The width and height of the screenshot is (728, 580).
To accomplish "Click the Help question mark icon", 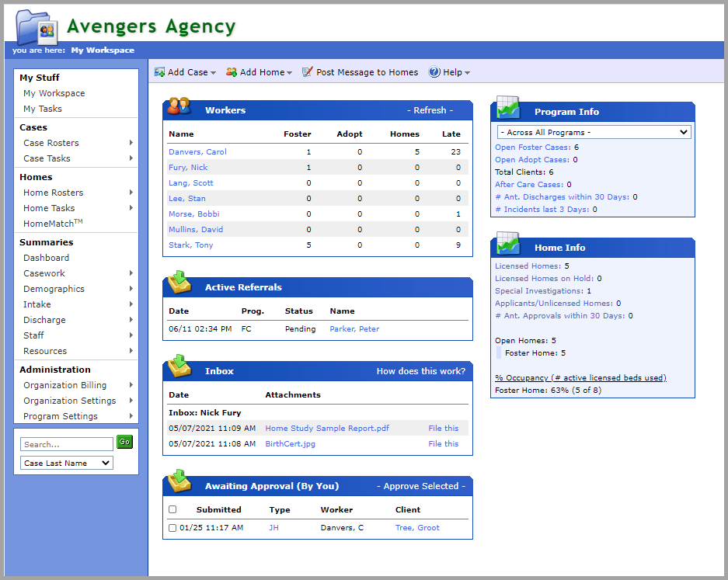I will pyautogui.click(x=433, y=71).
